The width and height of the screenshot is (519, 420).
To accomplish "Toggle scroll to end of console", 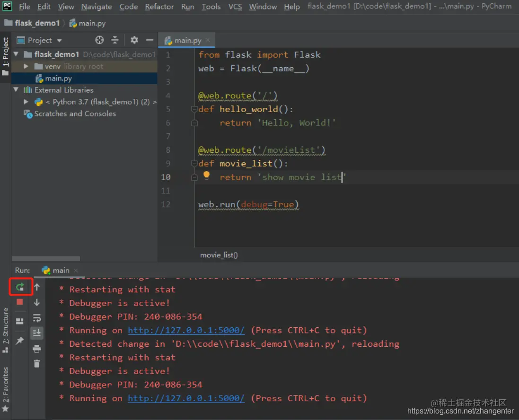I will tap(37, 333).
